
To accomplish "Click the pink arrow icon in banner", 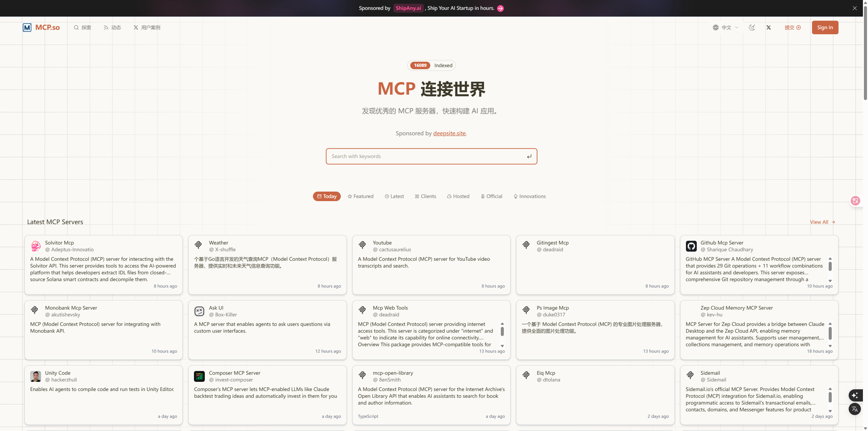I will click(500, 8).
